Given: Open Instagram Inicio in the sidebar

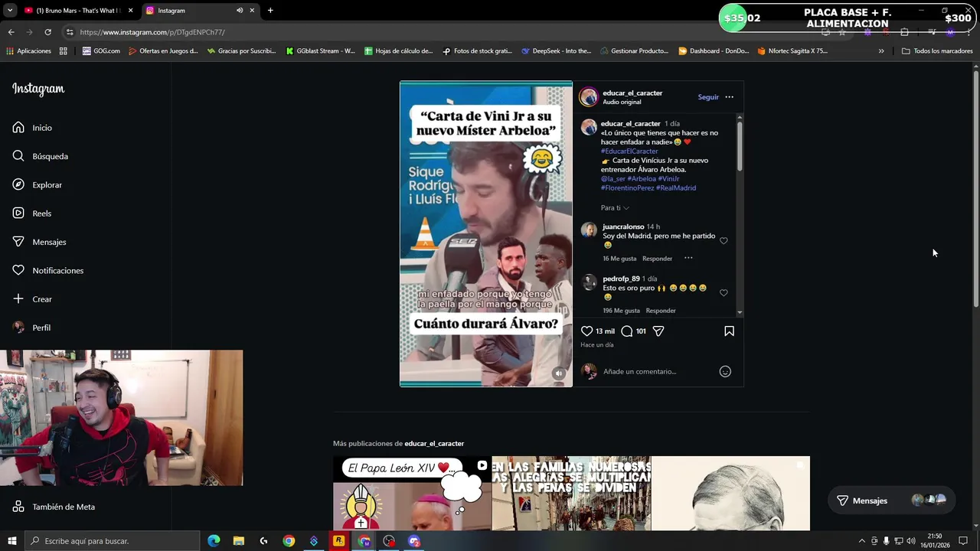Looking at the screenshot, I should click(32, 128).
